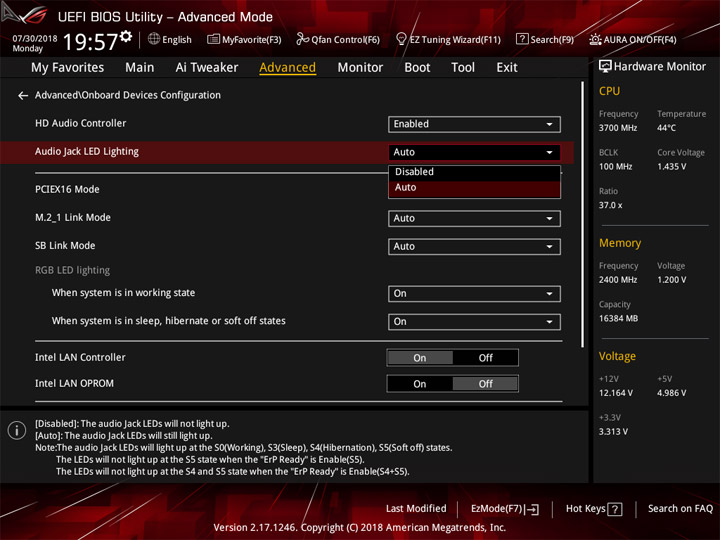This screenshot has width=720, height=540.
Task: Click the M.2_1 Link Mode label
Action: (73, 218)
